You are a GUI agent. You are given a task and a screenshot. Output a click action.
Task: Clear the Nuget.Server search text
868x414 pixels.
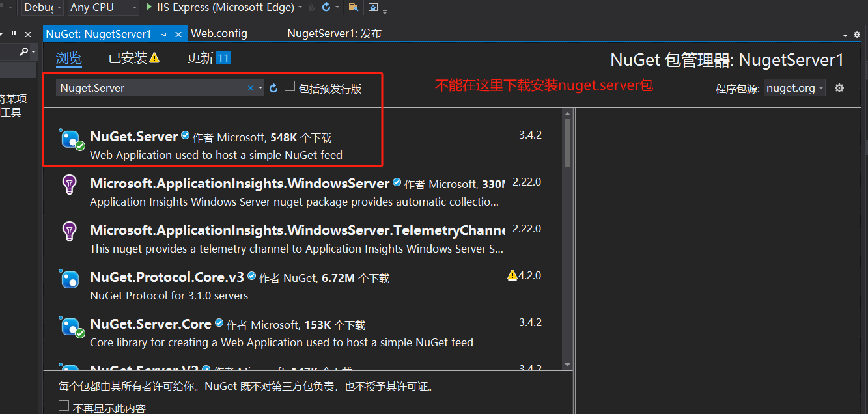pyautogui.click(x=251, y=88)
